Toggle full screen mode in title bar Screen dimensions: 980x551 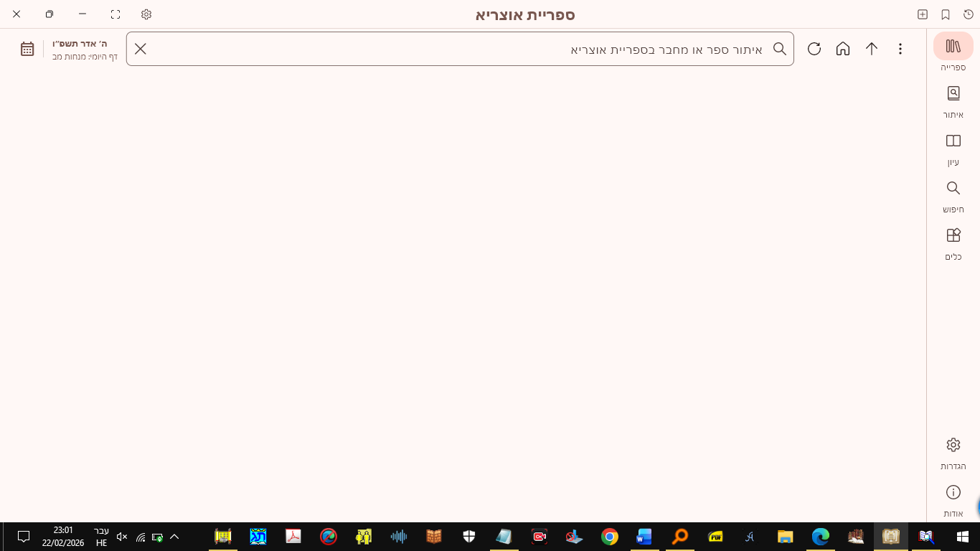[116, 14]
